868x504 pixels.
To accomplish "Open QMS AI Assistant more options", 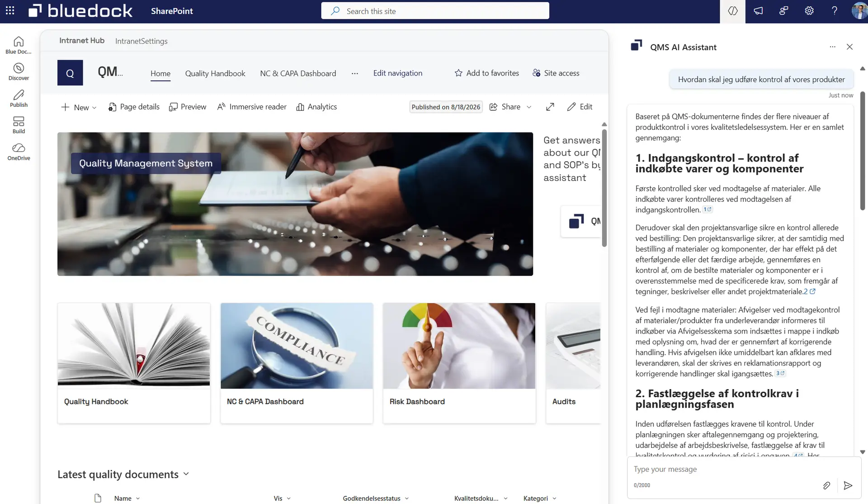I will (832, 47).
